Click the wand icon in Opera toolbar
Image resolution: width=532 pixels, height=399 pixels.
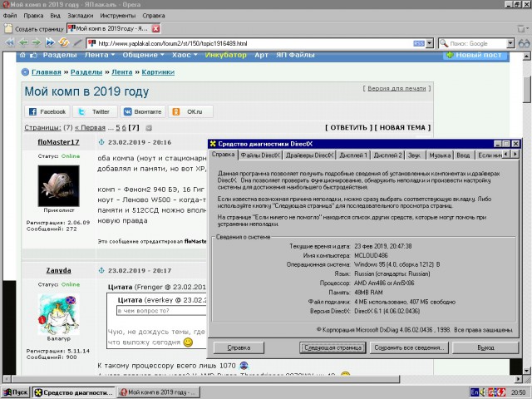tap(77, 42)
